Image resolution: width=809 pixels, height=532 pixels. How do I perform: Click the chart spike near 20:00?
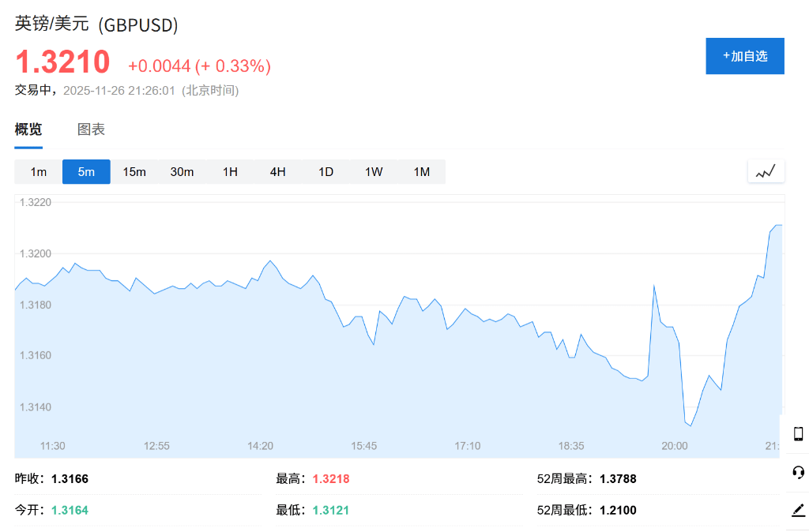(x=654, y=286)
